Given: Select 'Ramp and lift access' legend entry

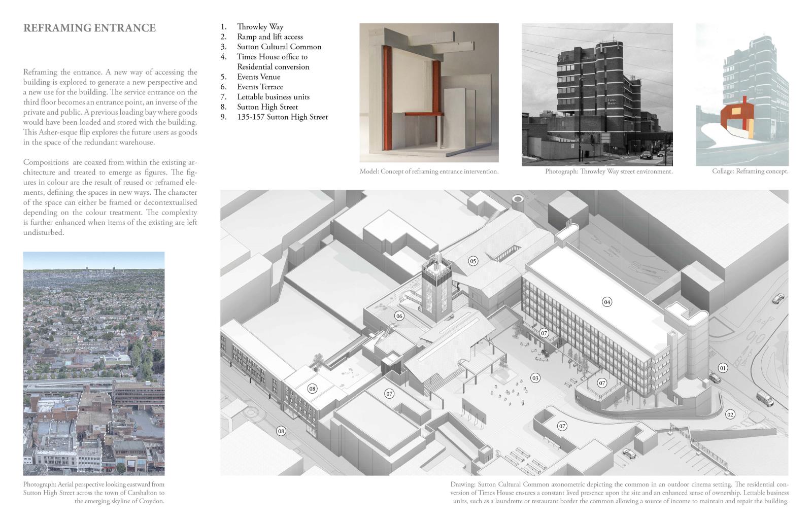Looking at the screenshot, I should (269, 37).
